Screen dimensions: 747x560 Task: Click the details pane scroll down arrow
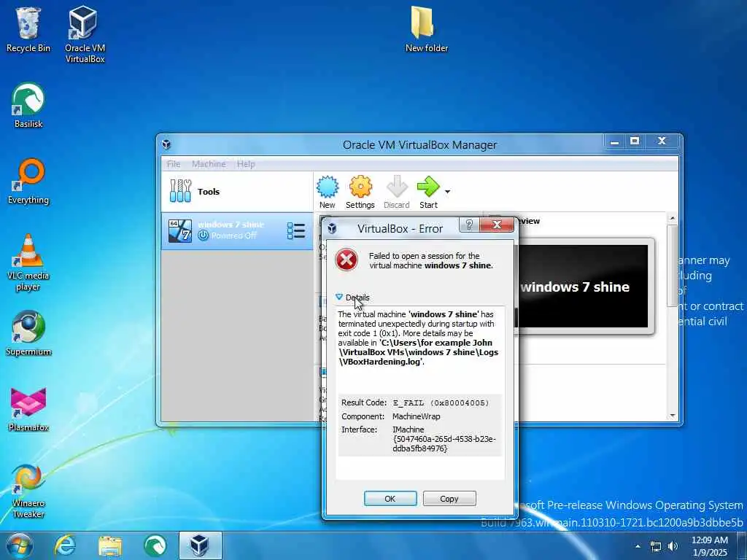point(672,416)
